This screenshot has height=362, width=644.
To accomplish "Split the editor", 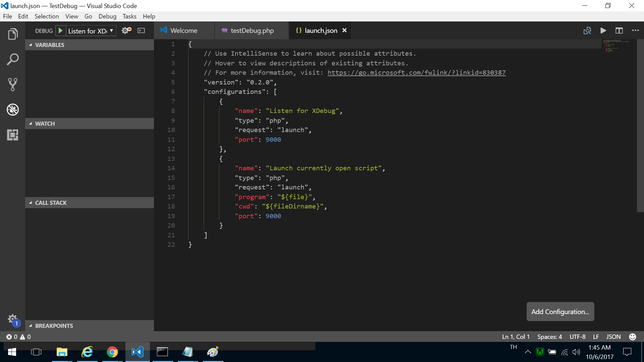I will pyautogui.click(x=619, y=31).
